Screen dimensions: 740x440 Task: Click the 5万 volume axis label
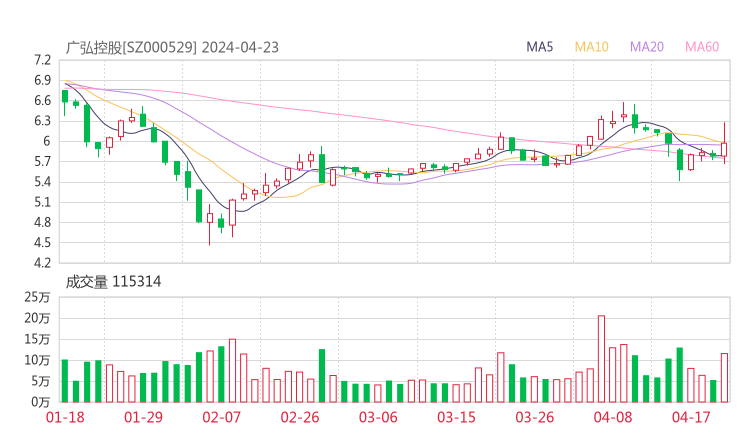[x=41, y=381]
